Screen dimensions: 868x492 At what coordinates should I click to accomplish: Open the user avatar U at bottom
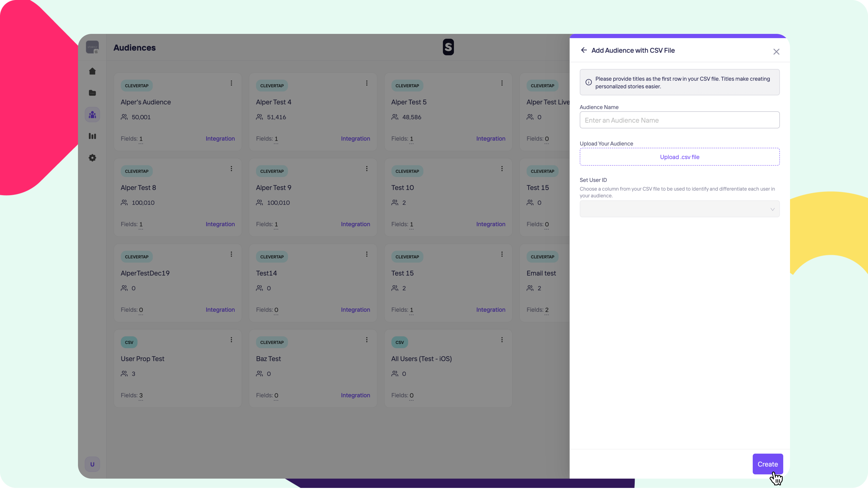(92, 464)
